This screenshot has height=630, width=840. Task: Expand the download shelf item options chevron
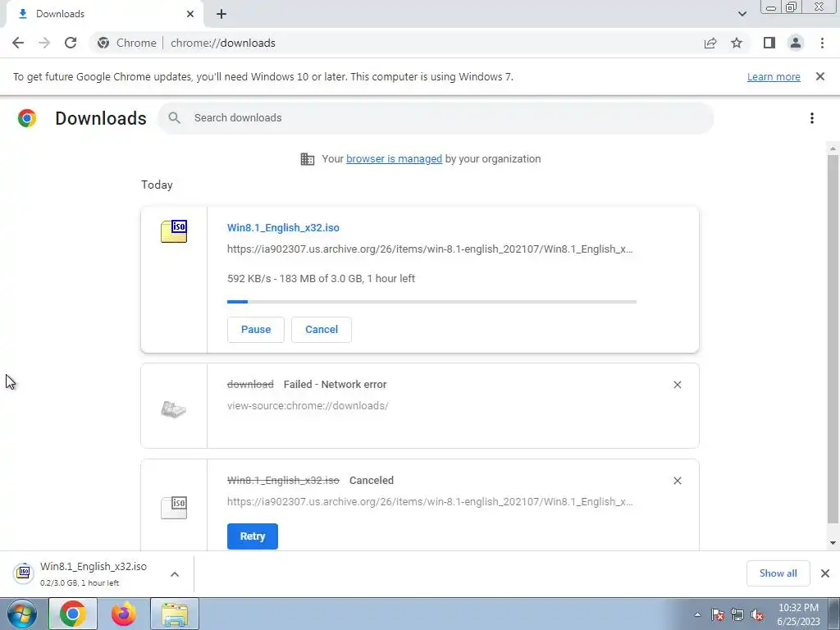click(x=175, y=573)
